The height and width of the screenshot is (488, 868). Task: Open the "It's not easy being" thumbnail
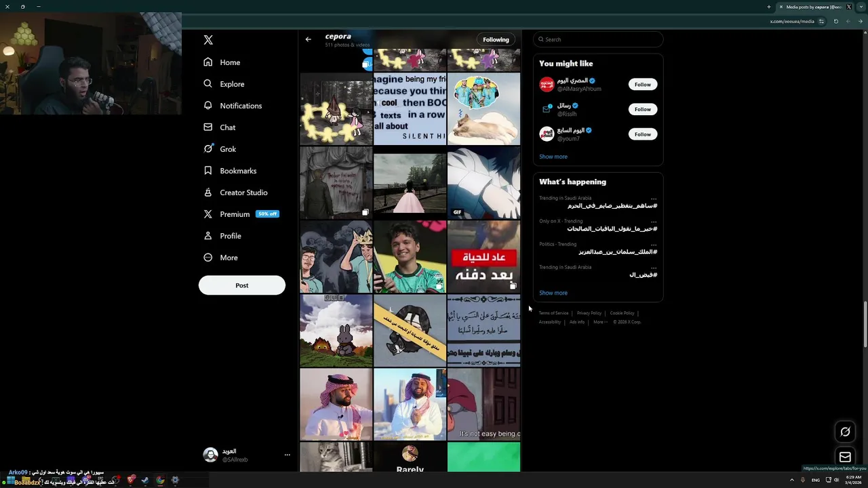click(x=484, y=405)
